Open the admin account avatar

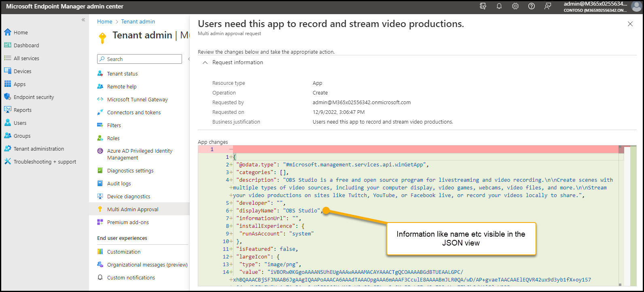(636, 6)
